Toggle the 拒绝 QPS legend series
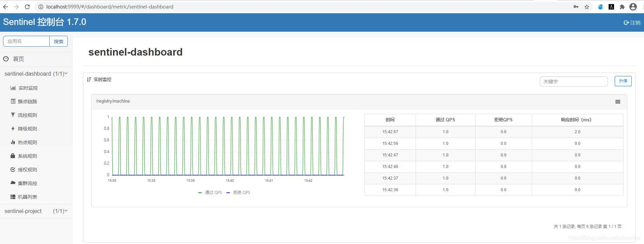644x244 pixels. (238, 193)
